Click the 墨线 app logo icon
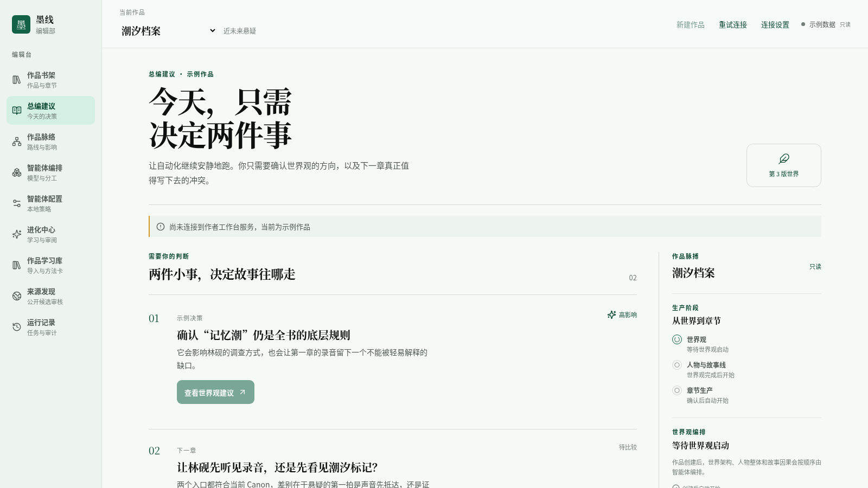The height and width of the screenshot is (488, 868). coord(21,24)
